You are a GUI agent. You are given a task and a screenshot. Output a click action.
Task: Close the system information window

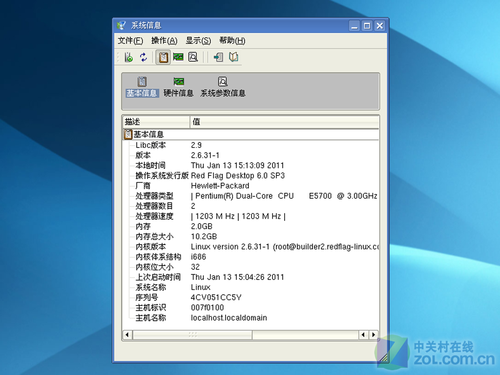pyautogui.click(x=380, y=26)
